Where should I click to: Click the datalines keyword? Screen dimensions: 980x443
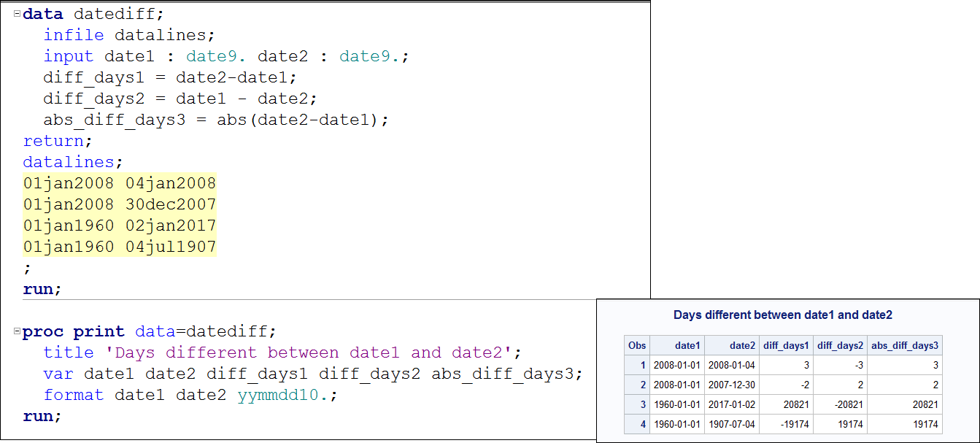click(x=68, y=161)
